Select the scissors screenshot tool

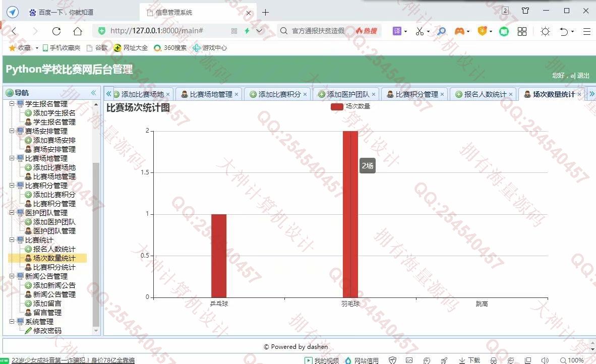[420, 31]
